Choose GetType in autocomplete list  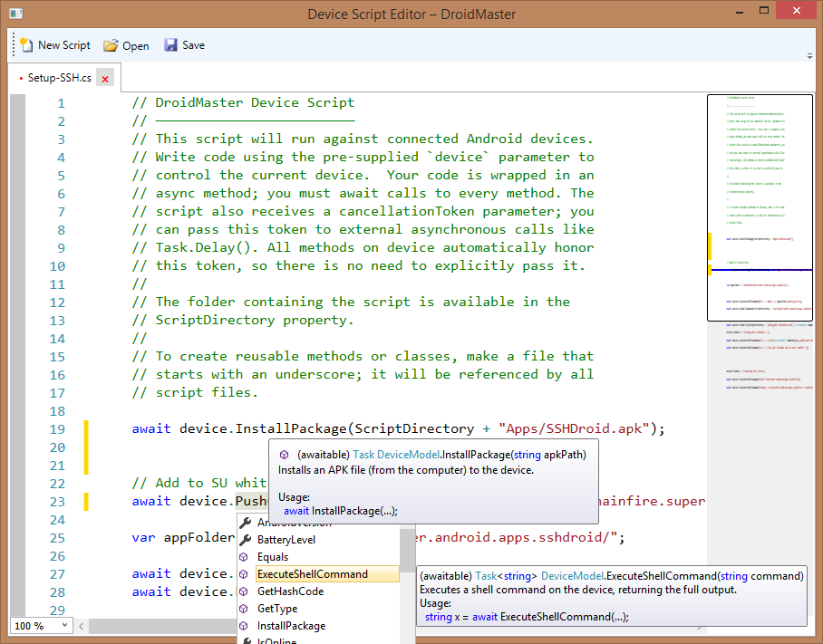pyautogui.click(x=277, y=609)
